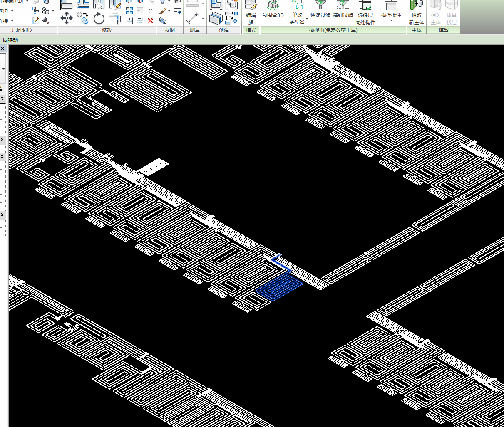
Task: Click the 主体 panel title
Action: coord(417,30)
